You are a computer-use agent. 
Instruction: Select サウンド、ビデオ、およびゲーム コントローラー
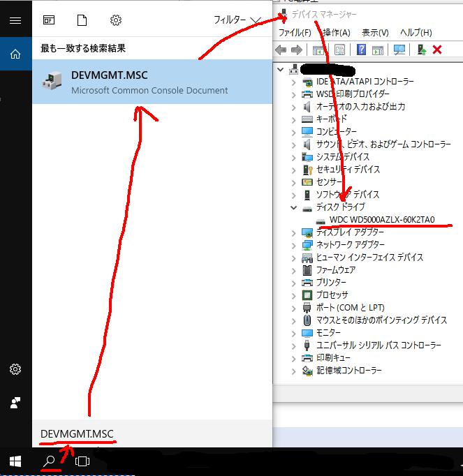[x=383, y=144]
